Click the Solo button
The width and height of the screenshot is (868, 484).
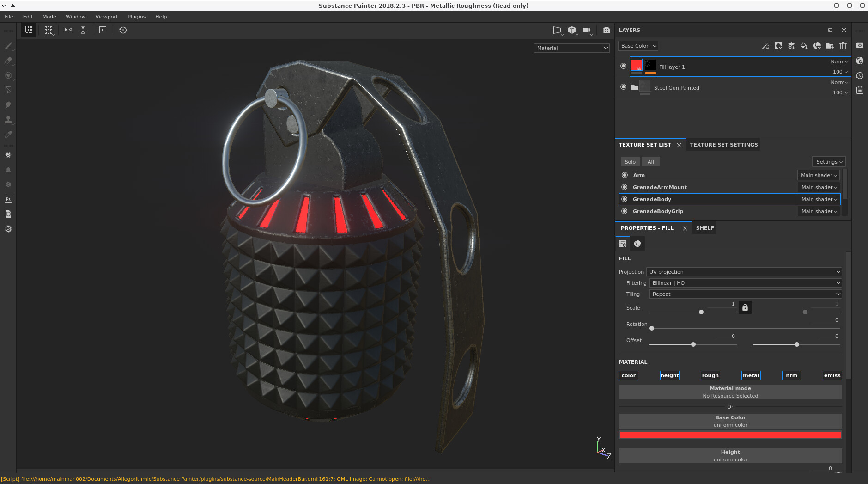click(x=630, y=162)
